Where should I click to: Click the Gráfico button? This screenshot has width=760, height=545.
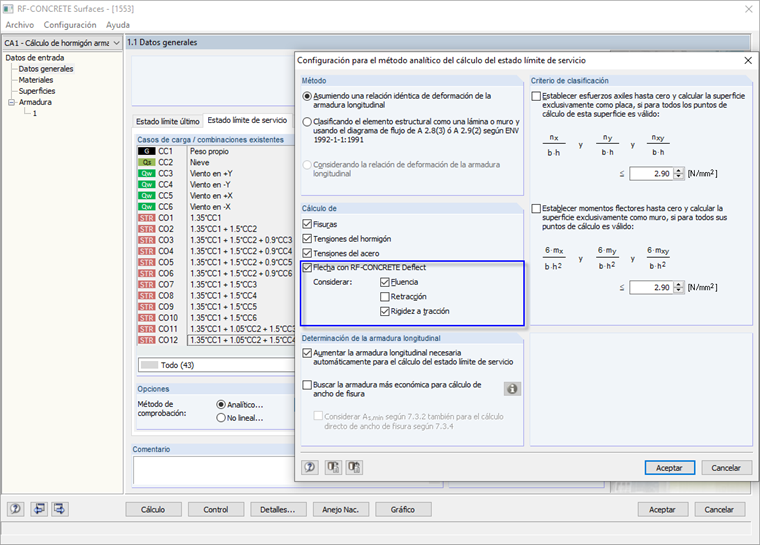403,510
